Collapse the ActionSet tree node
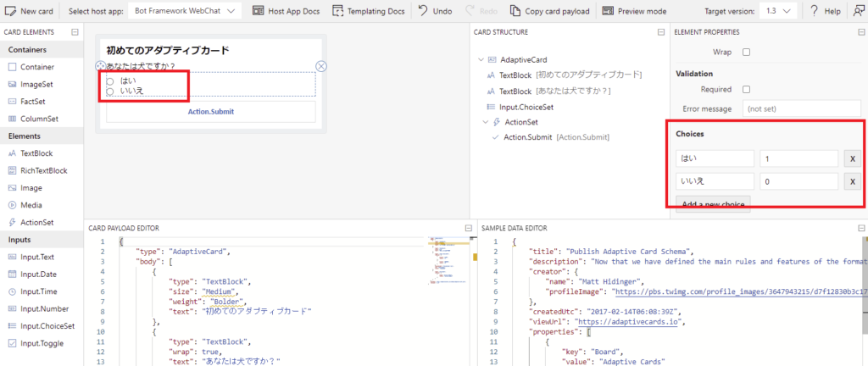The width and height of the screenshot is (868, 366). tap(486, 122)
